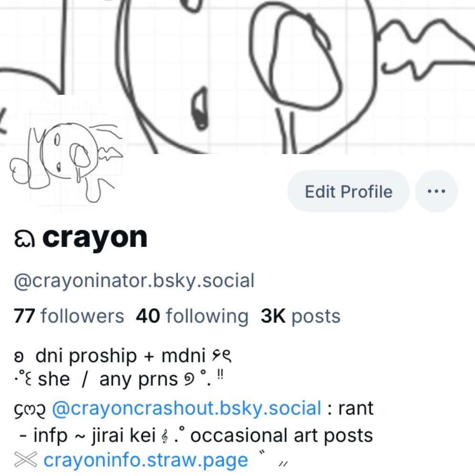Open the crayon profile avatar picture
Screen dimensions: 475x476
(66, 154)
